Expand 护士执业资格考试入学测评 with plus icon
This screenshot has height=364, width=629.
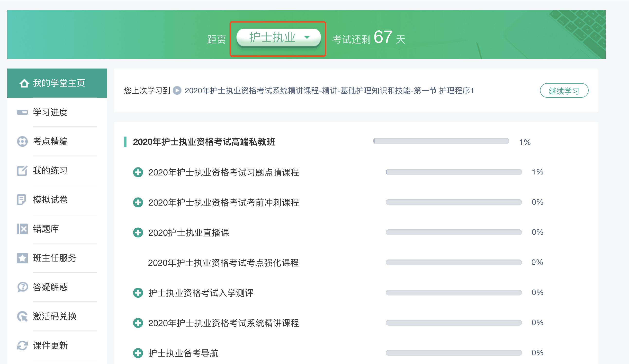click(x=138, y=293)
